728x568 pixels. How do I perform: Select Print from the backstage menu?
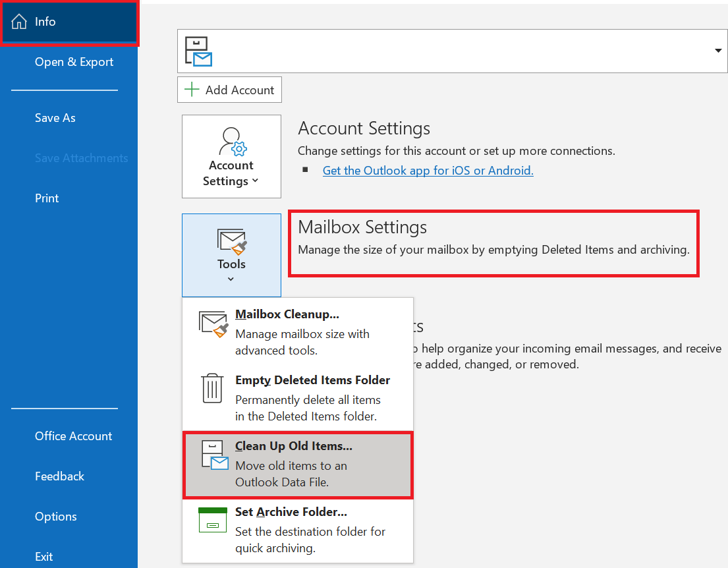pos(47,198)
